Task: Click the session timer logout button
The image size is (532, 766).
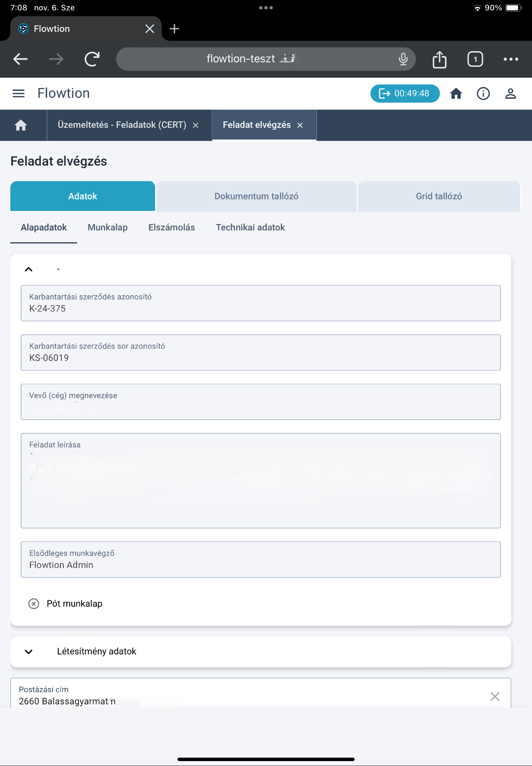Action: [x=405, y=93]
